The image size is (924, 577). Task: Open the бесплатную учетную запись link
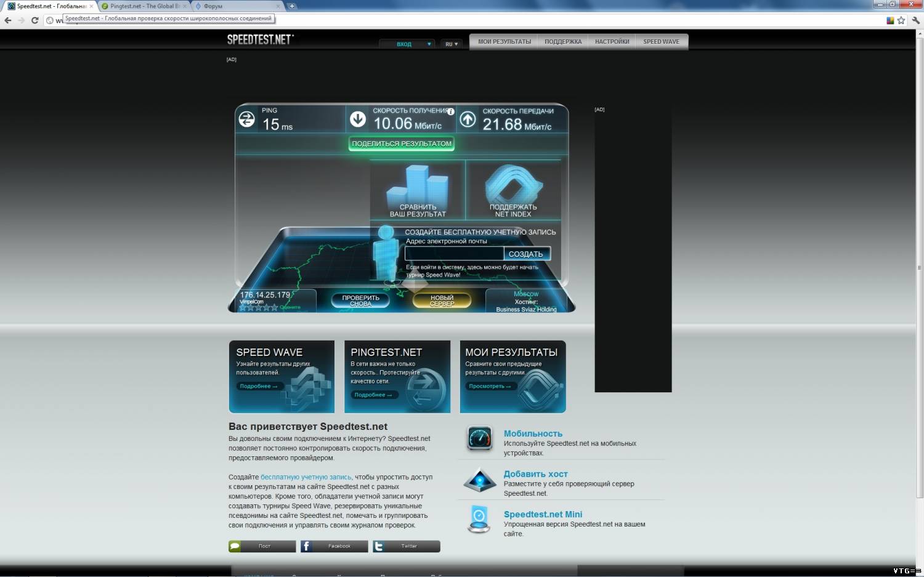(306, 477)
